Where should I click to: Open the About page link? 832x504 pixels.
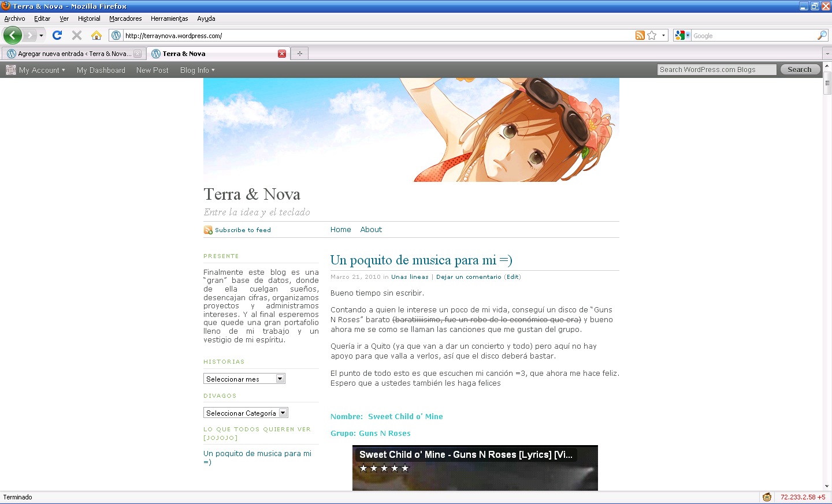tap(371, 229)
